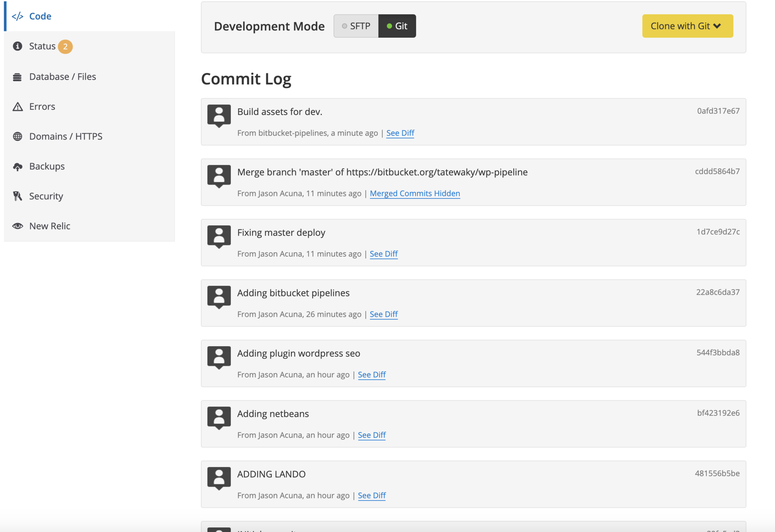Select Git development mode
The width and height of the screenshot is (775, 532).
tap(397, 26)
